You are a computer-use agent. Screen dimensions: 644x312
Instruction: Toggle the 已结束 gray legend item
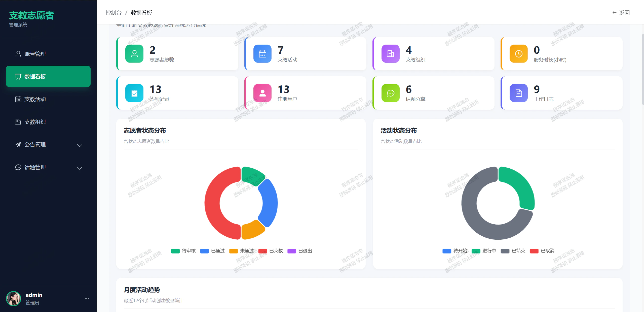(x=513, y=251)
